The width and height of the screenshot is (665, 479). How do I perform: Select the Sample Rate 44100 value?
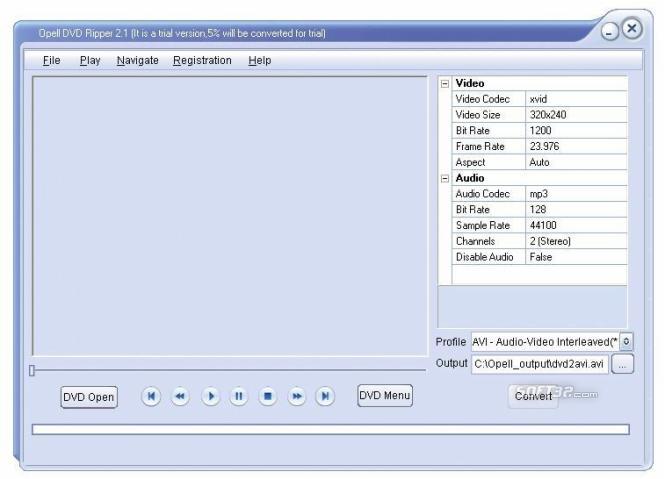(576, 225)
